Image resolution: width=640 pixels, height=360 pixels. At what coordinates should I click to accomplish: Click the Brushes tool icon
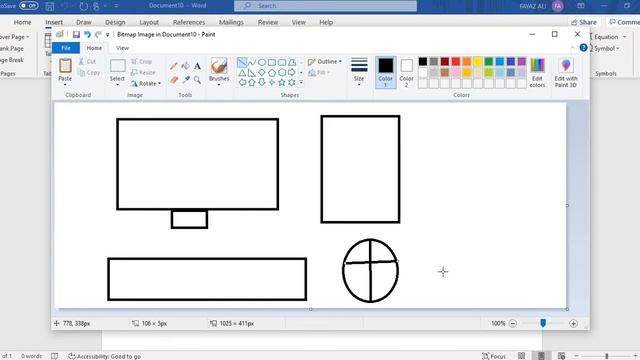tap(219, 66)
